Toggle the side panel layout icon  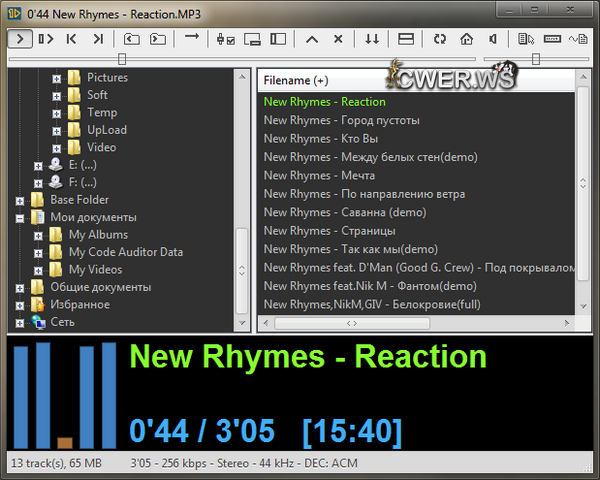point(278,39)
